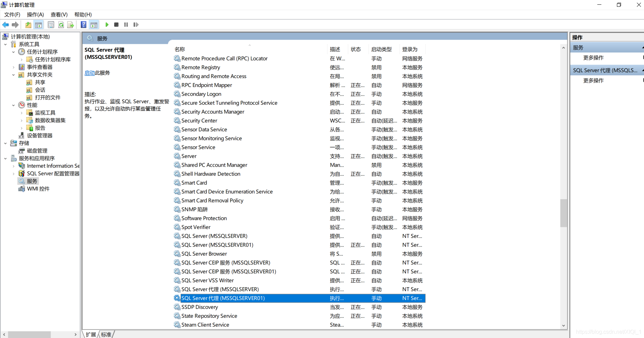644x338 pixels.
Task: Open Help with the question mark icon
Action: click(x=83, y=25)
